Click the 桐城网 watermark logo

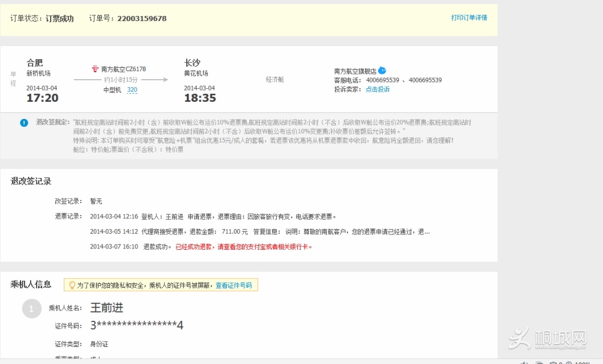[x=547, y=338]
